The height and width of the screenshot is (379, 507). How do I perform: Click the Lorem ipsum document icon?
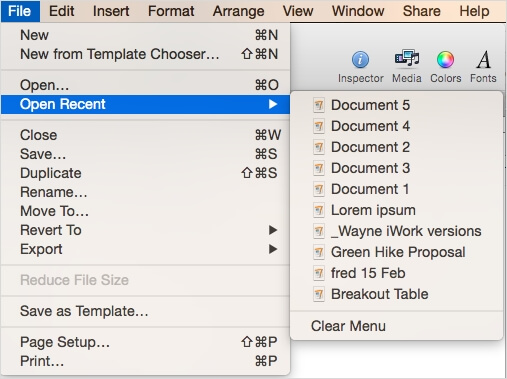(x=319, y=210)
